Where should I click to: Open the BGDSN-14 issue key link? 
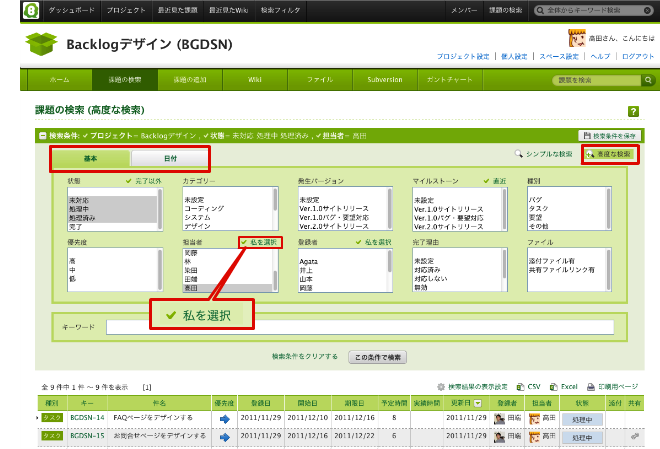pos(87,417)
